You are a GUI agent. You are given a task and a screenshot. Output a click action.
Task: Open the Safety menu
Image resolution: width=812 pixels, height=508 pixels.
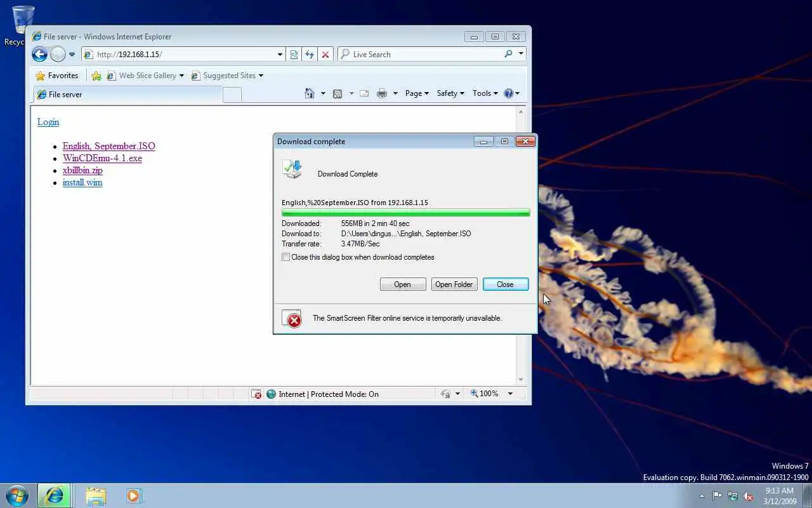[450, 93]
